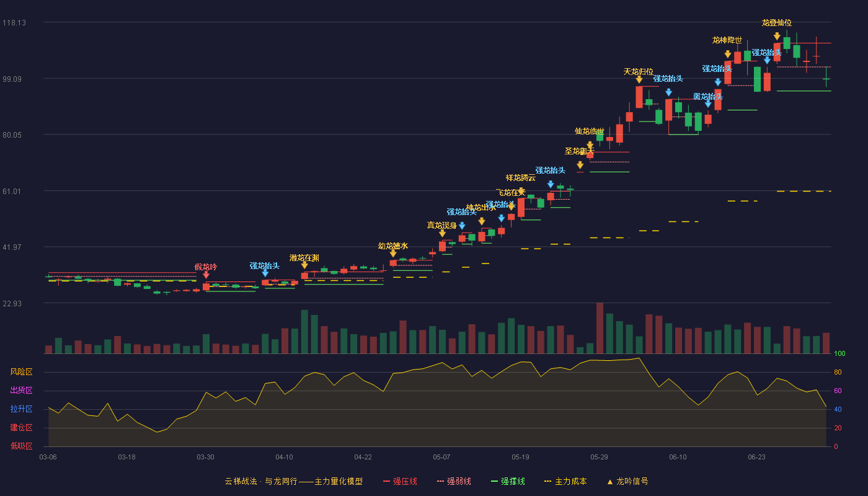Click the yellow arrow under 龙神降世
The image size is (868, 496).
point(728,54)
